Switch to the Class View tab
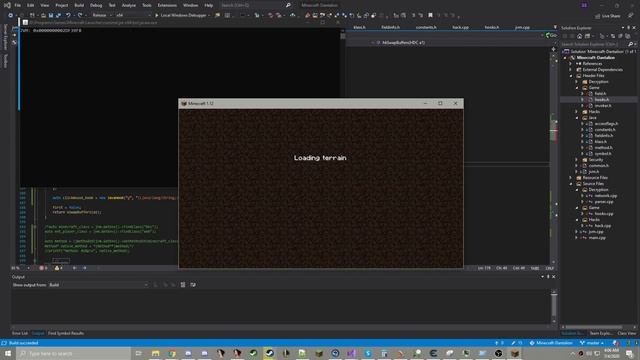This screenshot has width=640, height=360. [627, 333]
